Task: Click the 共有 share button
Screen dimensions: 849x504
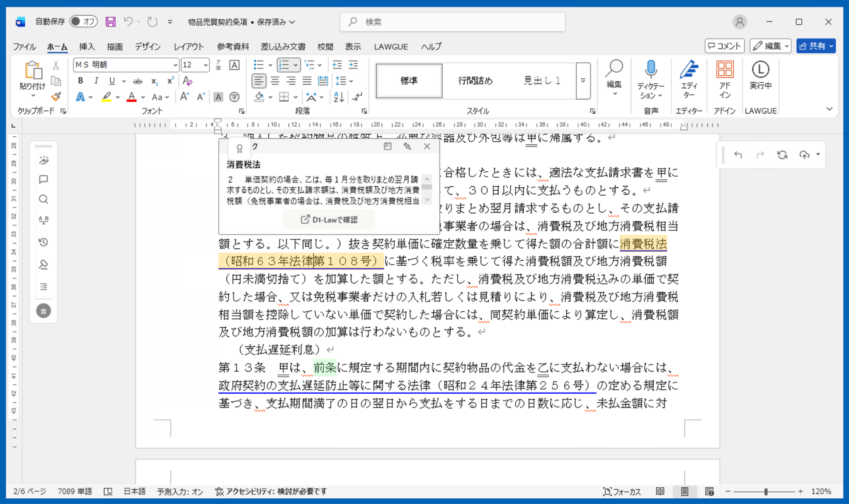Action: pos(813,46)
